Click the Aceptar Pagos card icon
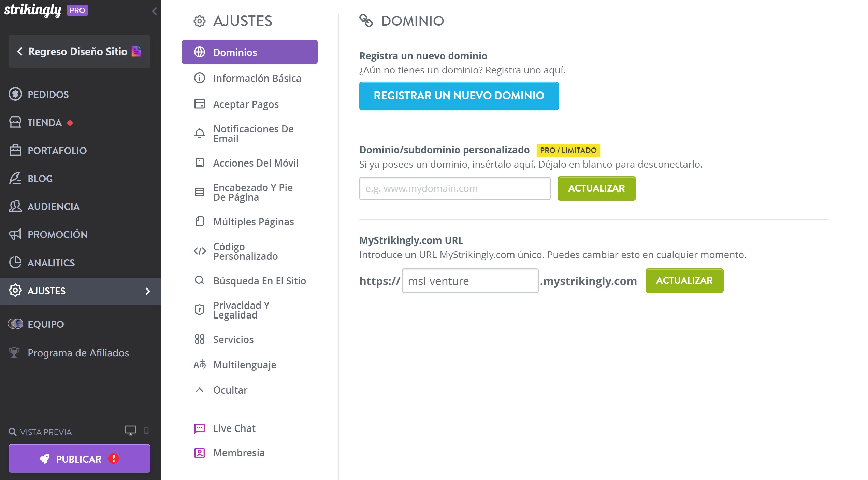 [200, 104]
